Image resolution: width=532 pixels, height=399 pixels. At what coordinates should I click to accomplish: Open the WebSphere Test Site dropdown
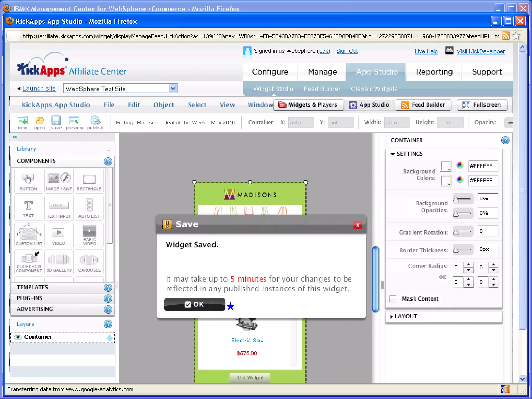[x=173, y=89]
